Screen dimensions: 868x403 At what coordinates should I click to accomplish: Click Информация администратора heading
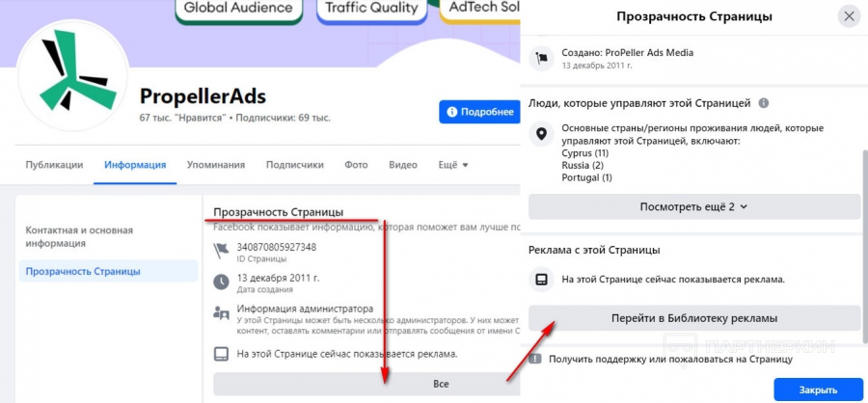pyautogui.click(x=305, y=309)
